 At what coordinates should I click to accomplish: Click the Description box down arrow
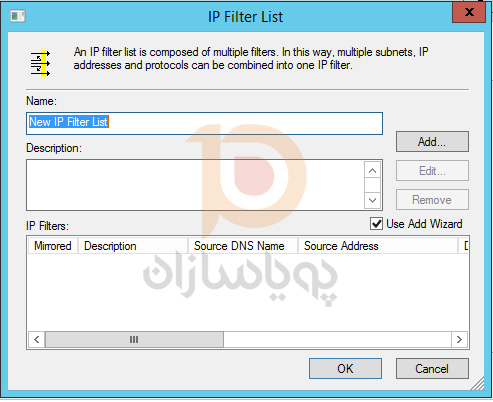click(x=372, y=200)
